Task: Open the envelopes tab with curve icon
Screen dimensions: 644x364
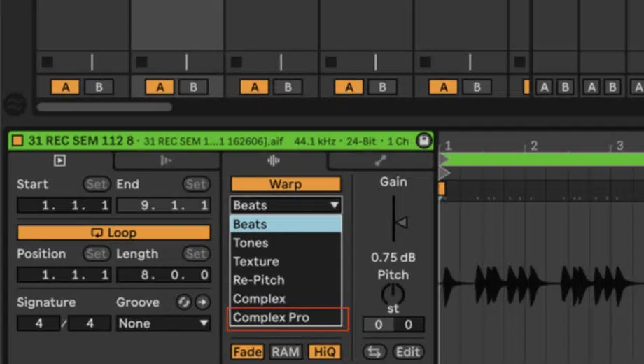Action: (x=381, y=160)
